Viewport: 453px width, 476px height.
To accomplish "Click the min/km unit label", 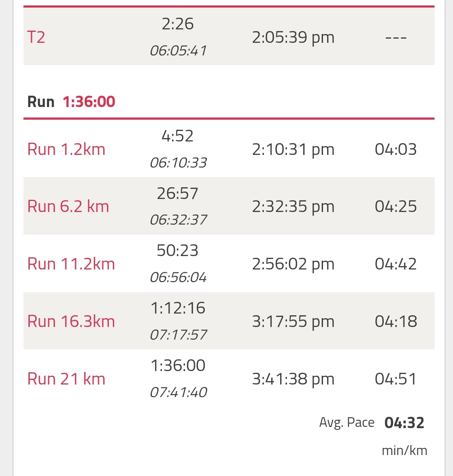I will click(404, 450).
